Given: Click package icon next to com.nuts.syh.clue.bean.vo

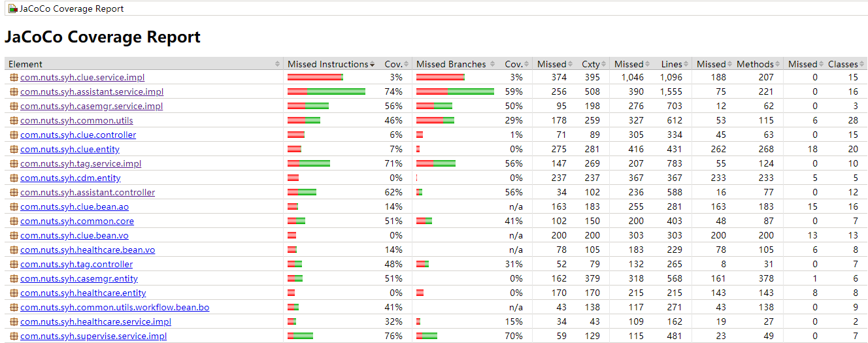Looking at the screenshot, I should coord(14,236).
